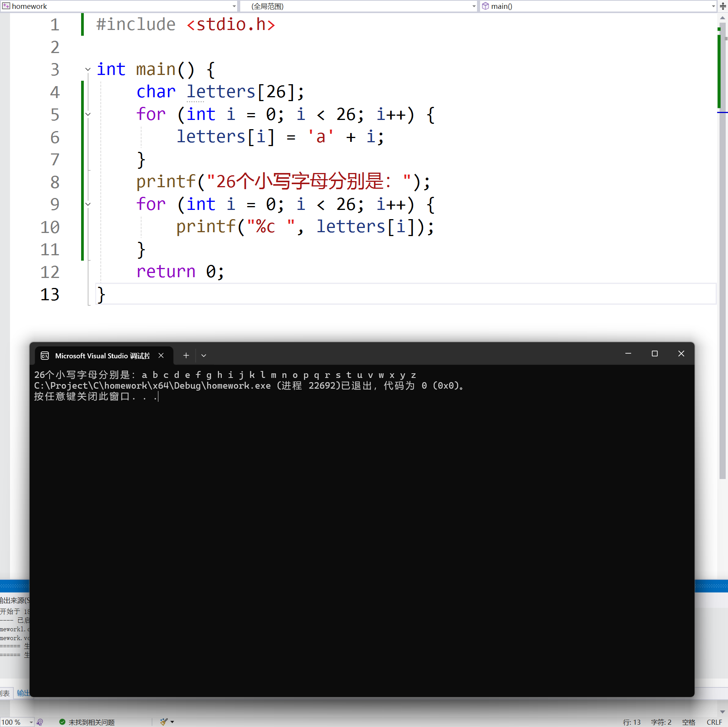The height and width of the screenshot is (727, 728).
Task: Click the 'char letters[26];' declaration line
Action: pos(220,92)
